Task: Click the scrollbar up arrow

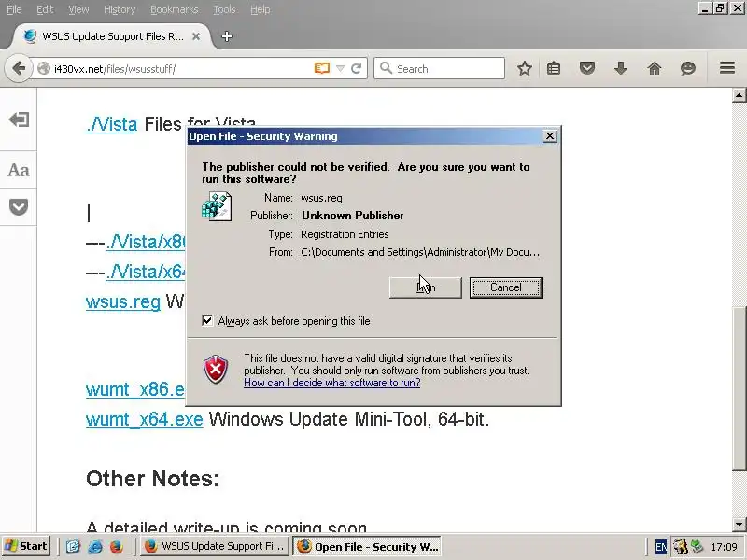Action: (x=739, y=95)
